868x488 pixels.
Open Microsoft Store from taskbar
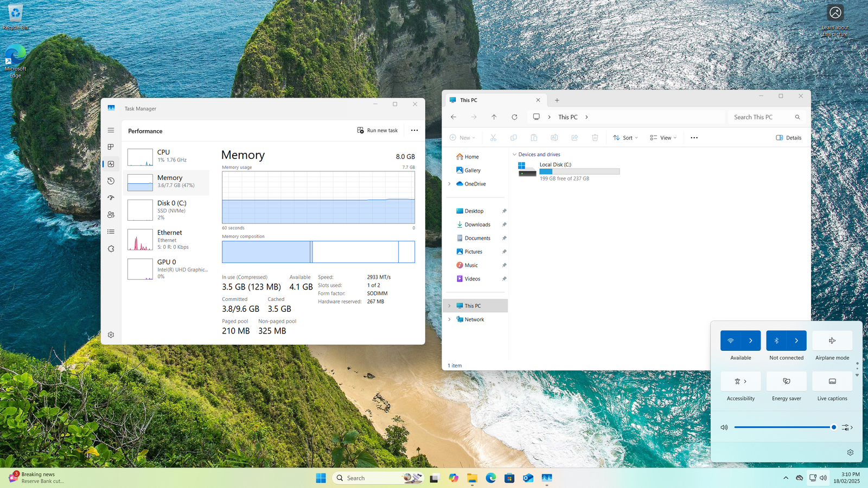click(x=509, y=478)
